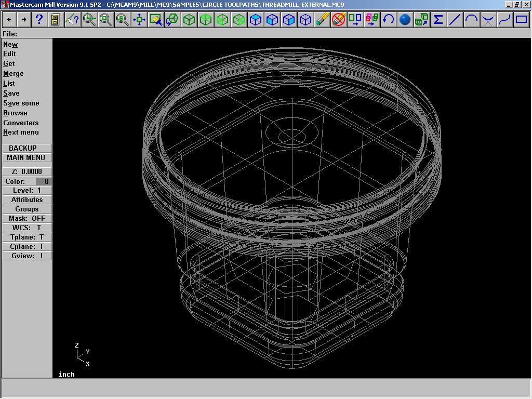Viewport: 532px width, 399px height.
Task: Click the BACKUP button
Action: (x=27, y=148)
